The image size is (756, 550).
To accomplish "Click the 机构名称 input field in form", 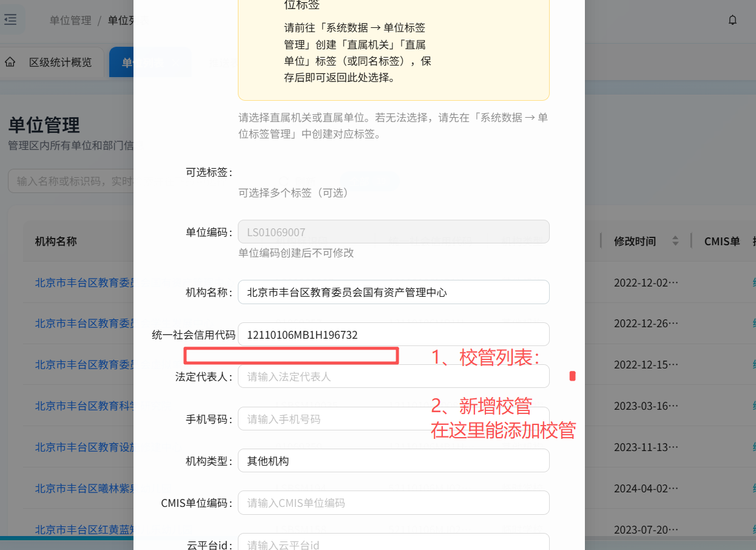I will 393,292.
